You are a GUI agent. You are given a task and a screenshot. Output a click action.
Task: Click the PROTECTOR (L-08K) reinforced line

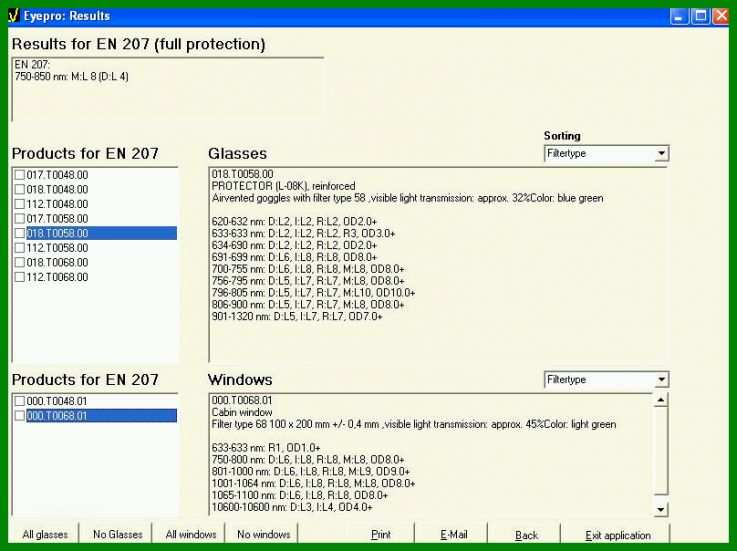click(x=283, y=186)
